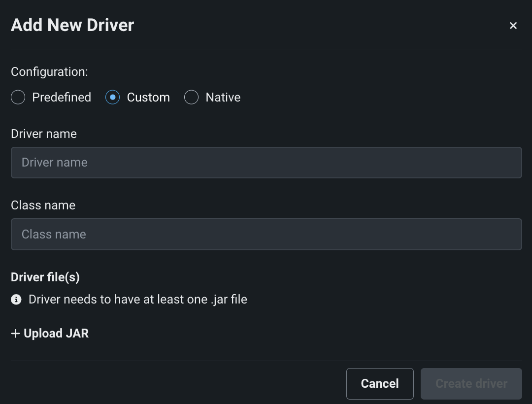Close the Add New Driver dialog

tap(513, 25)
